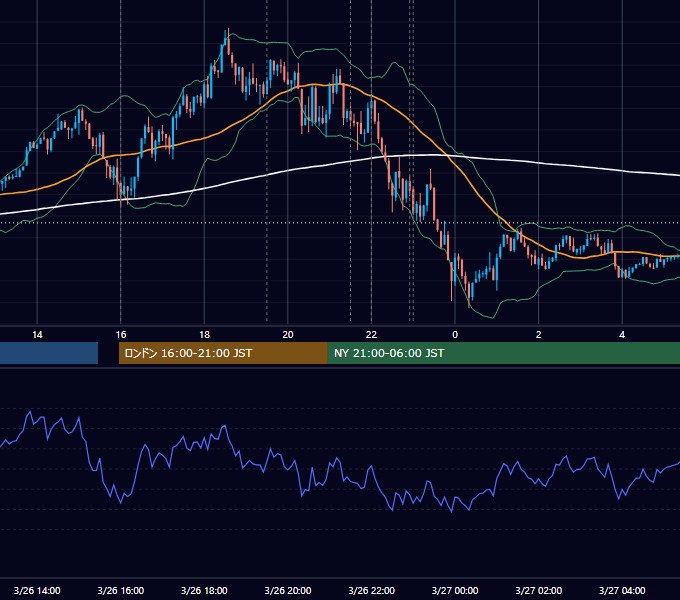The height and width of the screenshot is (600, 680).
Task: Click the hour 4 axis label
Action: 622,335
